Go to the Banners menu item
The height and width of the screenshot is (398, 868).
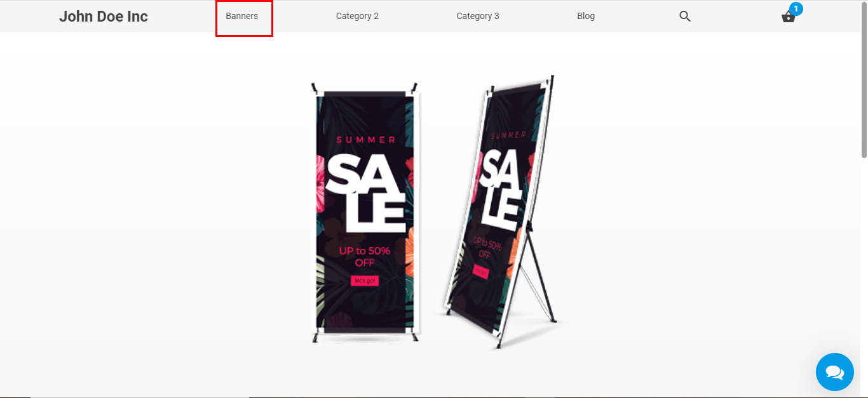click(242, 16)
